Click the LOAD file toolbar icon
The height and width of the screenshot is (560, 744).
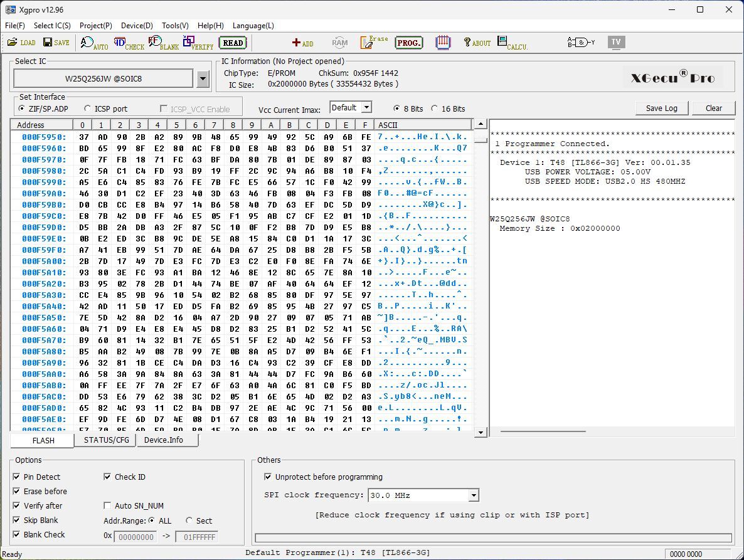[x=21, y=43]
